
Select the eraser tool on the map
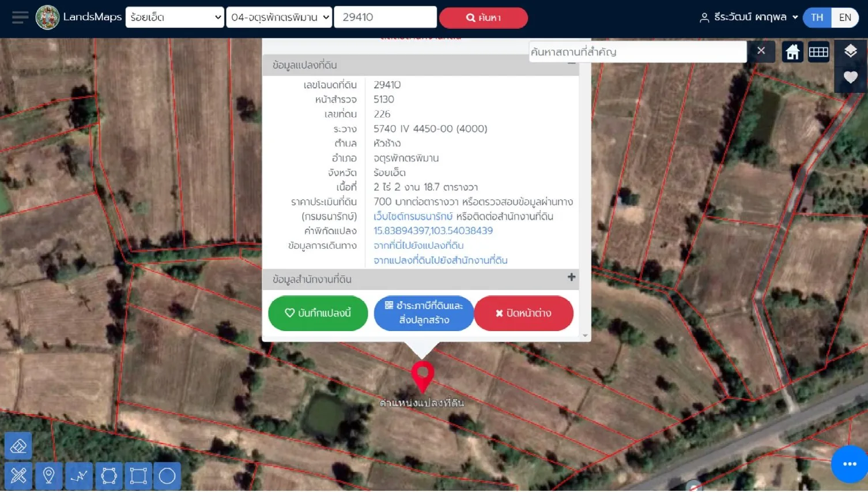tap(18, 446)
